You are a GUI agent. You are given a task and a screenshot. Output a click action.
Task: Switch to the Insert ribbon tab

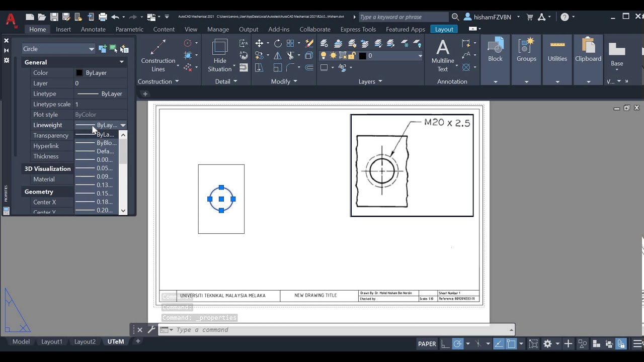63,29
